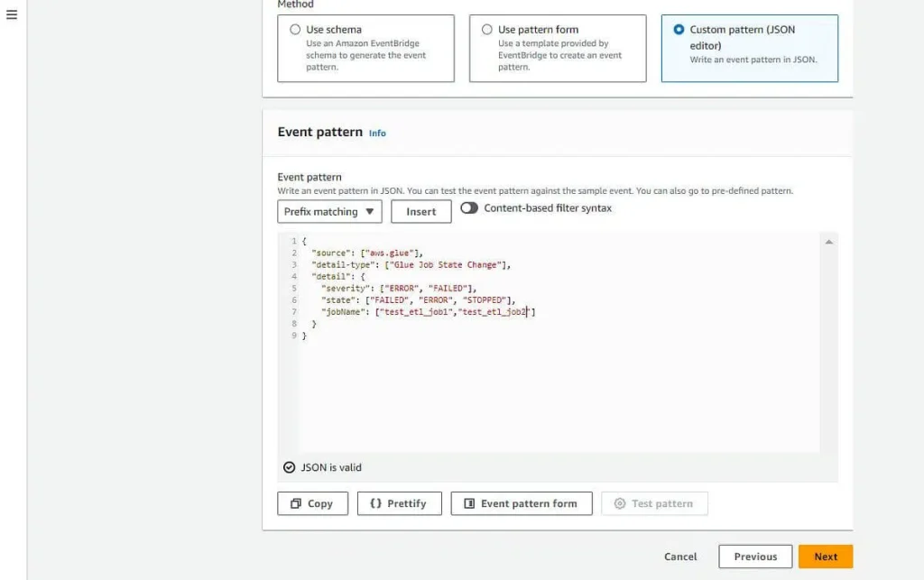Click the Test pattern gear icon
Screen dimensions: 924x580
coord(619,503)
